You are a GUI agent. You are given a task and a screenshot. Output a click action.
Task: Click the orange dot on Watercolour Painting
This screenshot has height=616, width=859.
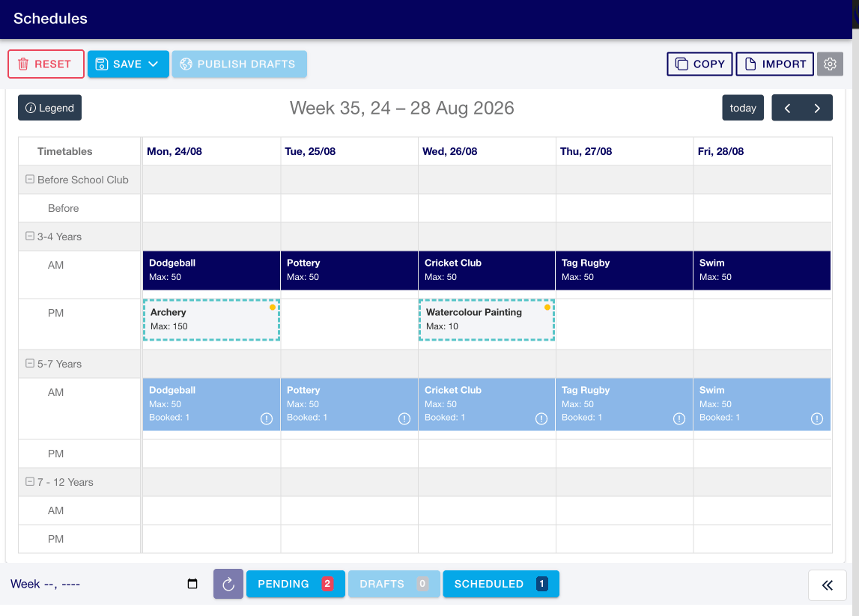pos(547,307)
